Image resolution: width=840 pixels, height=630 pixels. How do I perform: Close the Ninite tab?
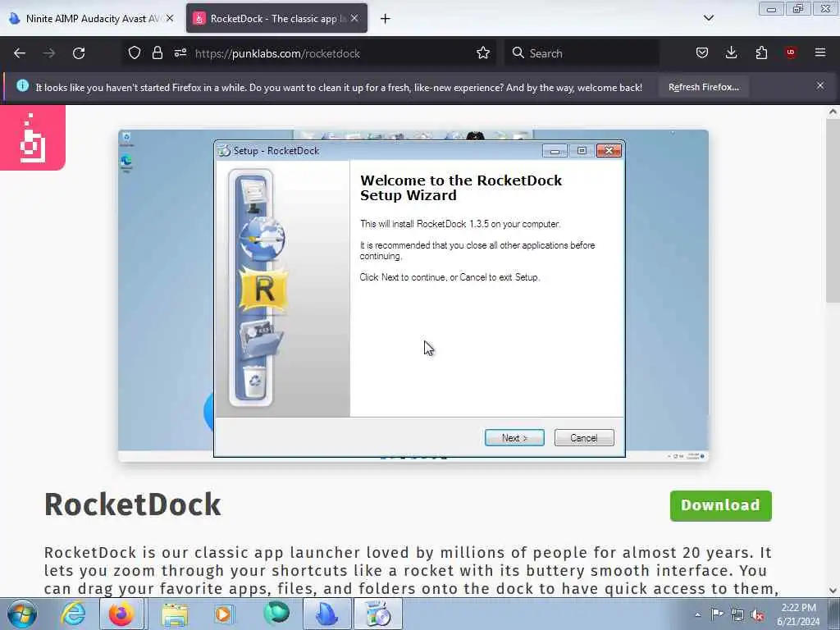coord(169,18)
